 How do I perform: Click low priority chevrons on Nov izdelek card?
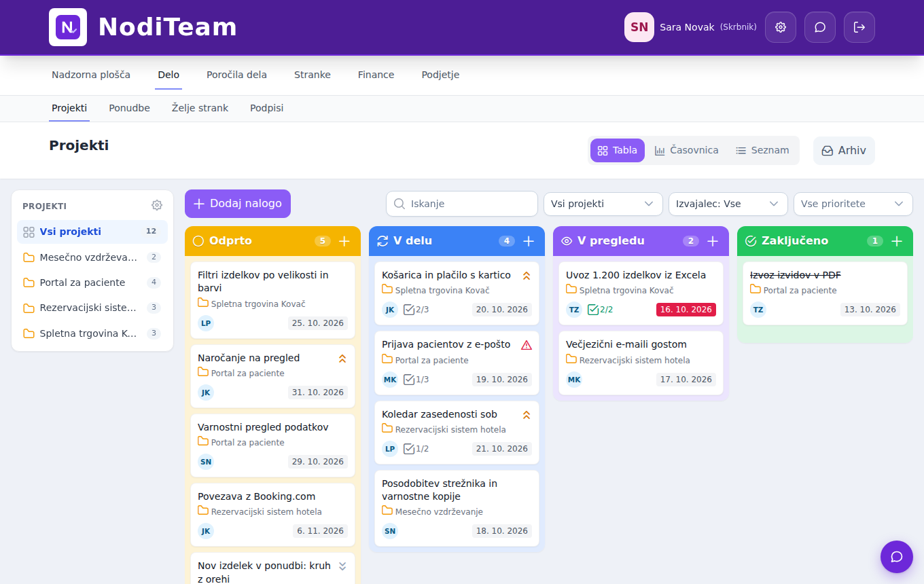coord(342,566)
